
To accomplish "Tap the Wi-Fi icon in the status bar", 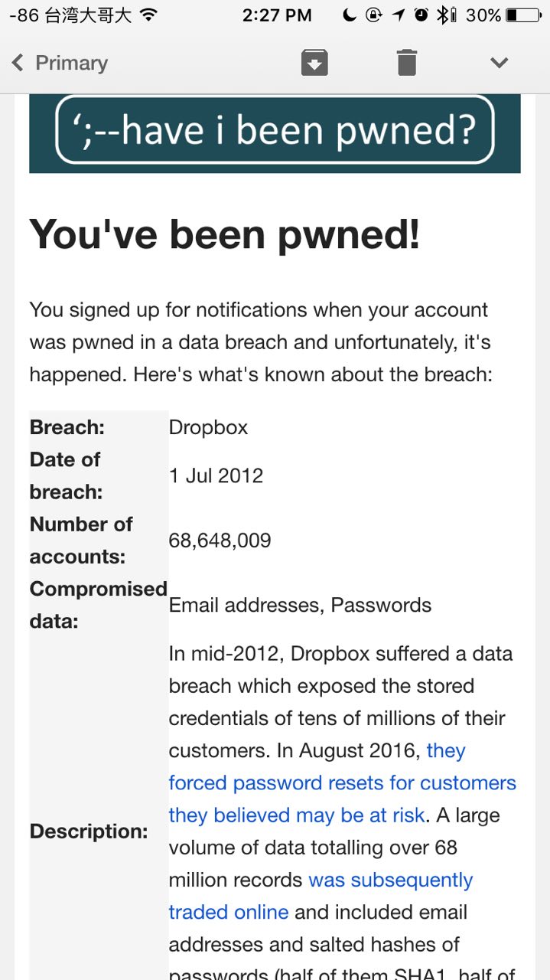I will 148,15.
